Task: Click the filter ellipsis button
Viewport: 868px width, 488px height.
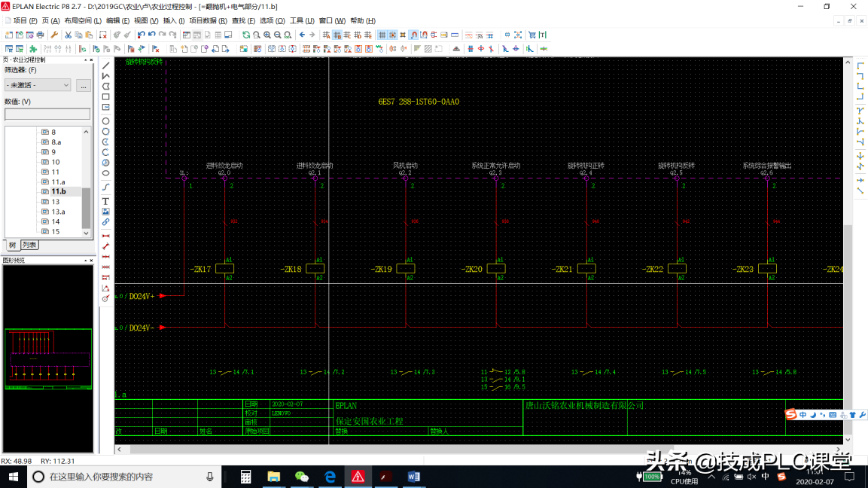Action: [84, 85]
